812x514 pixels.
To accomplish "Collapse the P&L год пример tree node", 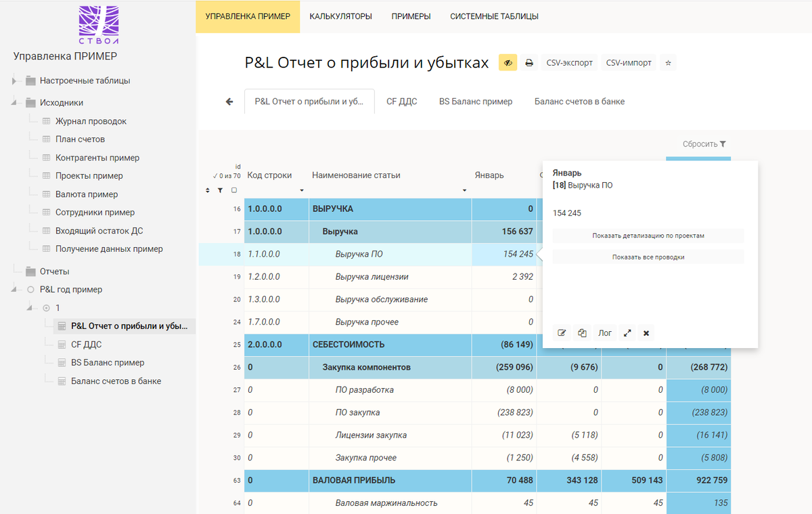I will pyautogui.click(x=14, y=290).
